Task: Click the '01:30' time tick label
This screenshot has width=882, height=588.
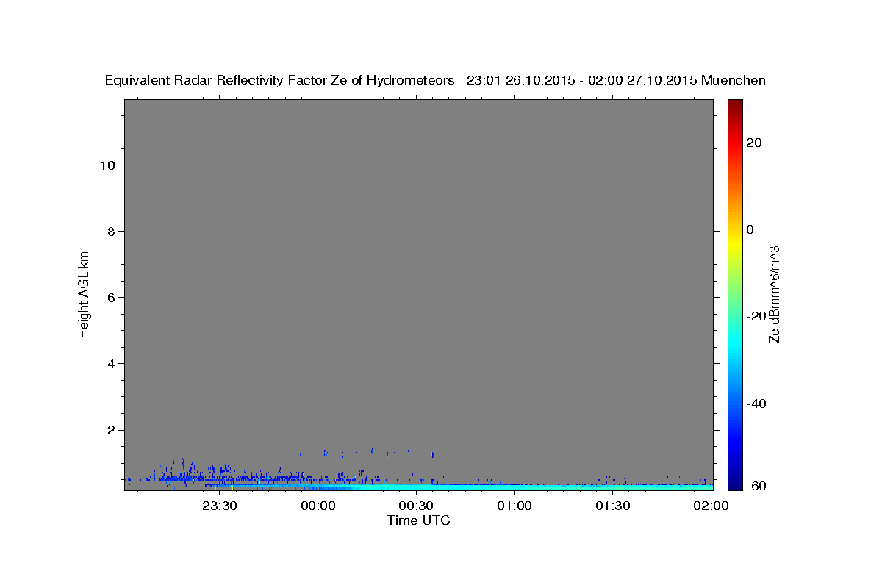Action: click(613, 506)
